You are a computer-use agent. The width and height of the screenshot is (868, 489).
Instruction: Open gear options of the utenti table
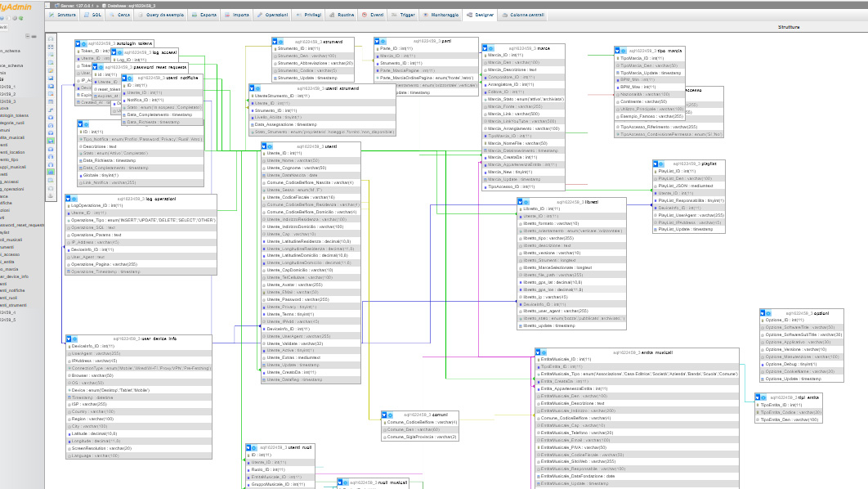[271, 146]
